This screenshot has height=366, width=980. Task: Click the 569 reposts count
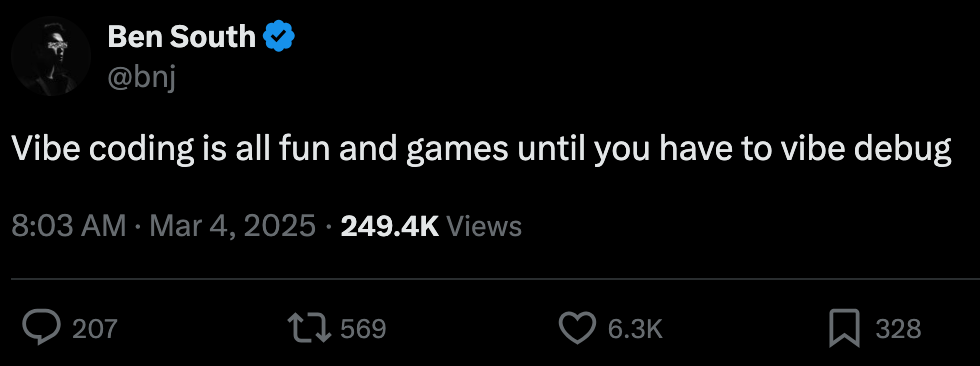coord(363,329)
